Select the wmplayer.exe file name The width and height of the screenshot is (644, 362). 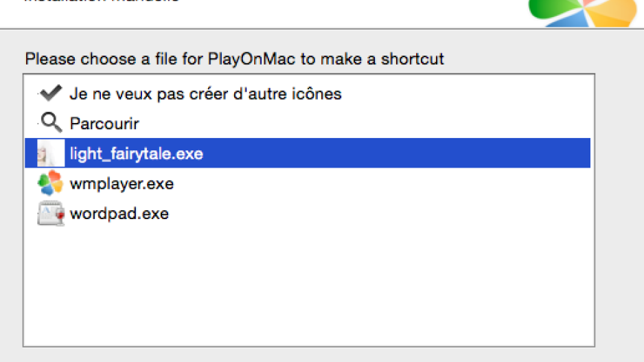(x=122, y=183)
